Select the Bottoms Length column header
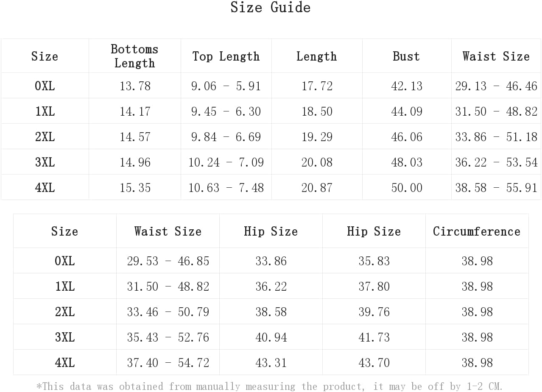542x392 pixels. (134, 56)
